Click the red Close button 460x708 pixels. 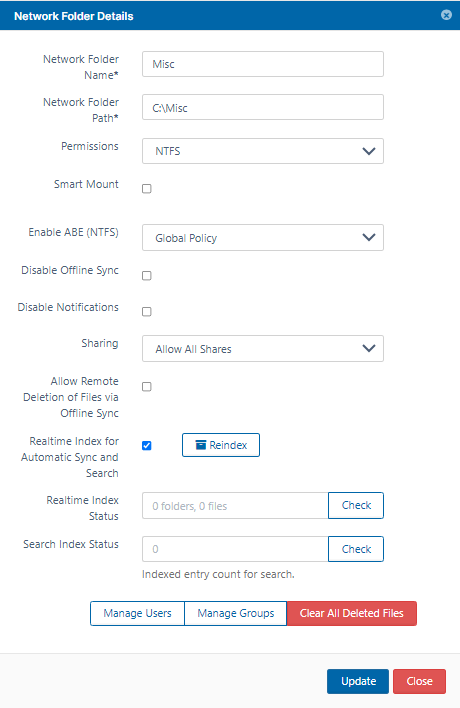(x=419, y=681)
